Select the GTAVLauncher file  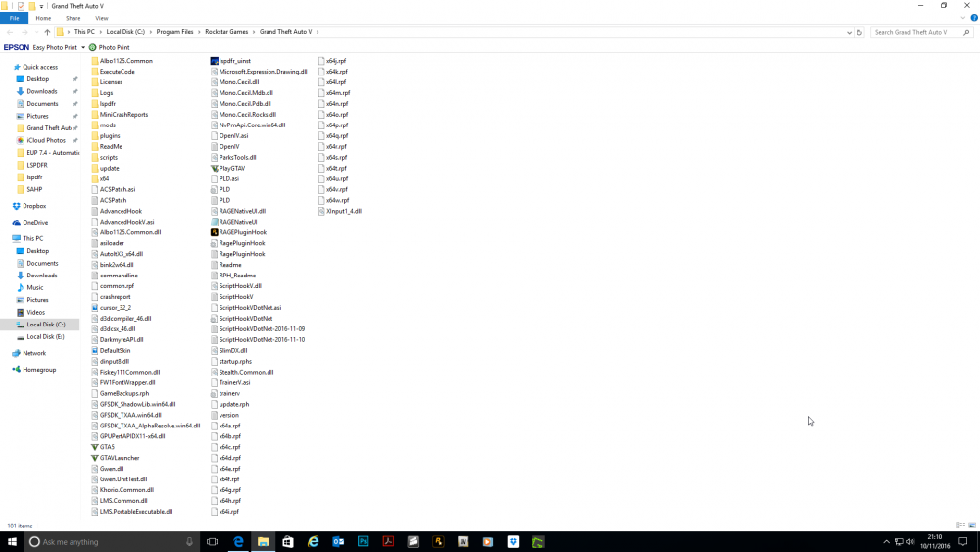tap(116, 458)
